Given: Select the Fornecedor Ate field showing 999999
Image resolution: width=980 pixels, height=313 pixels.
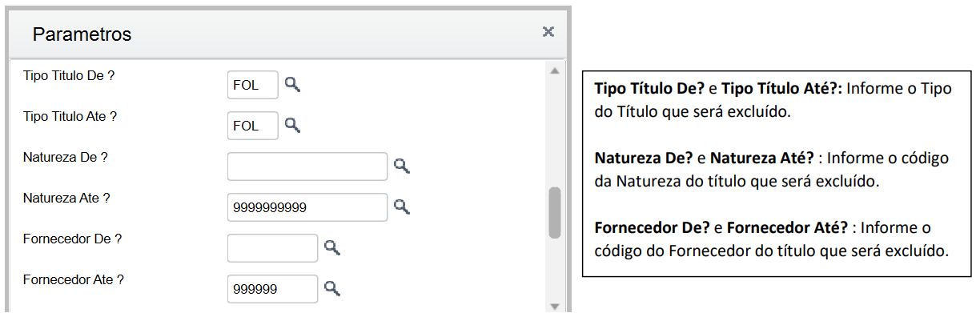Looking at the screenshot, I should coord(273,288).
